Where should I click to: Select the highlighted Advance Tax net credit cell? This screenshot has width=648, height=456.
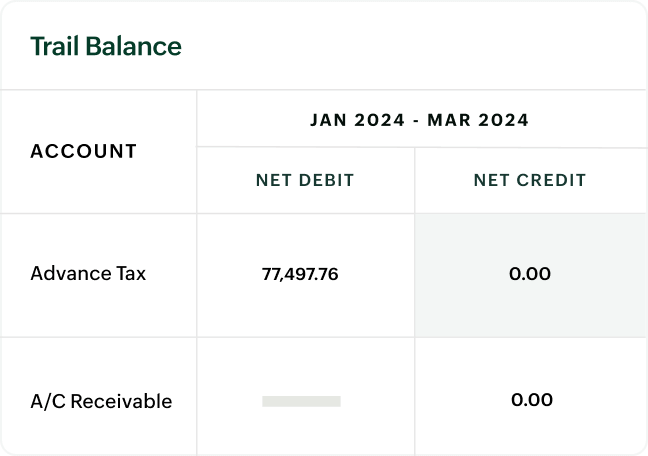[x=530, y=273]
